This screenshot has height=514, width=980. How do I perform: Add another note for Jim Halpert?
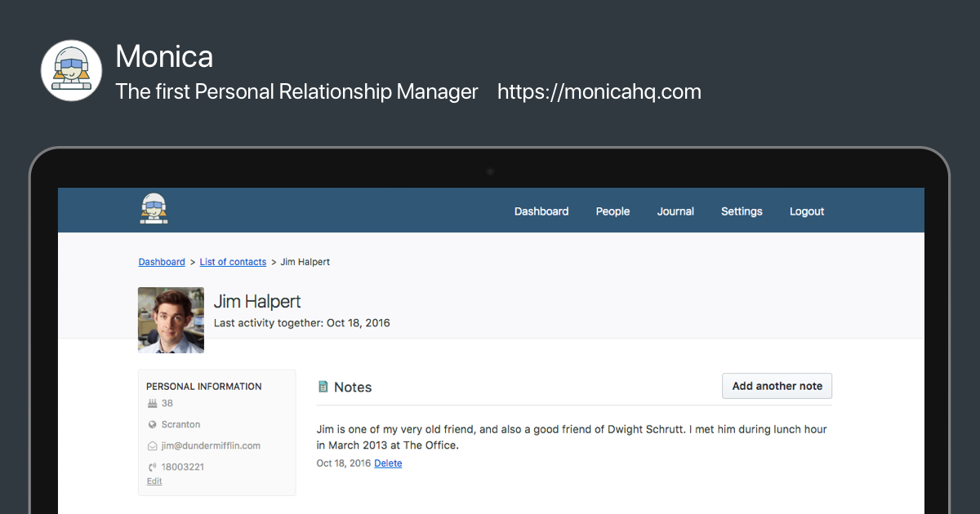pos(777,386)
